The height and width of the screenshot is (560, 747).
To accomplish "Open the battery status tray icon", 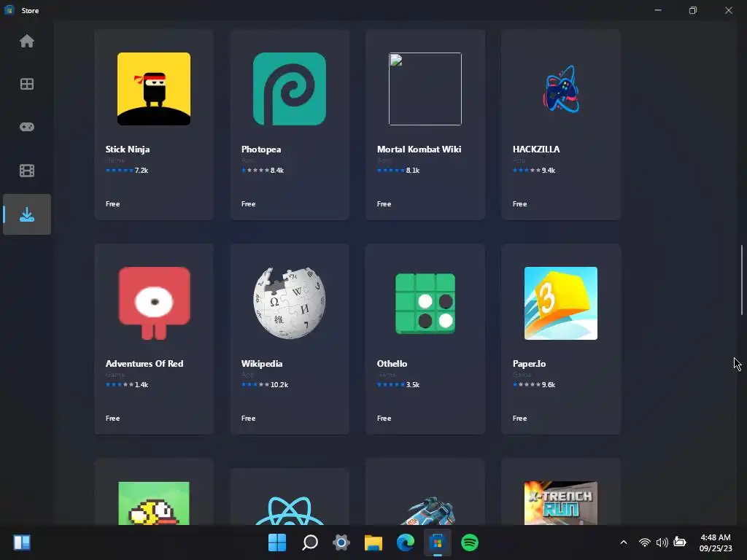I will tap(680, 542).
